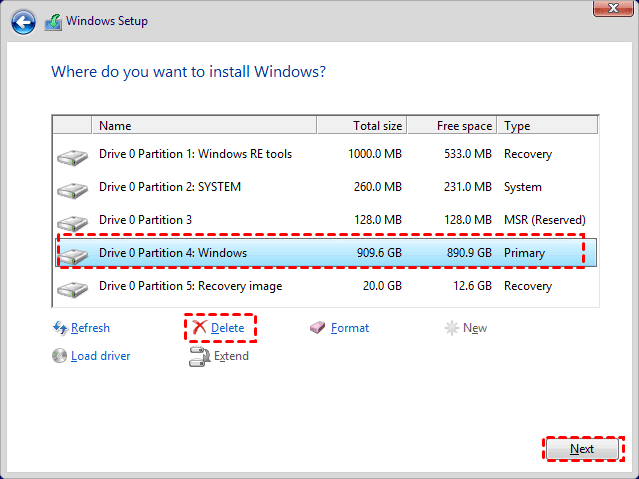The image size is (639, 479).
Task: Click the red X Delete icon
Action: (x=200, y=328)
